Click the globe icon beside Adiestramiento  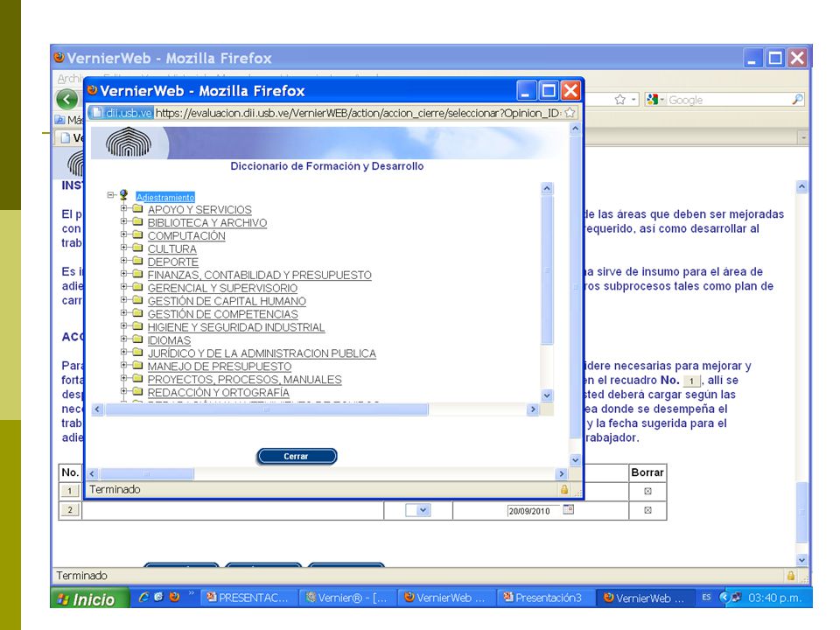point(123,195)
